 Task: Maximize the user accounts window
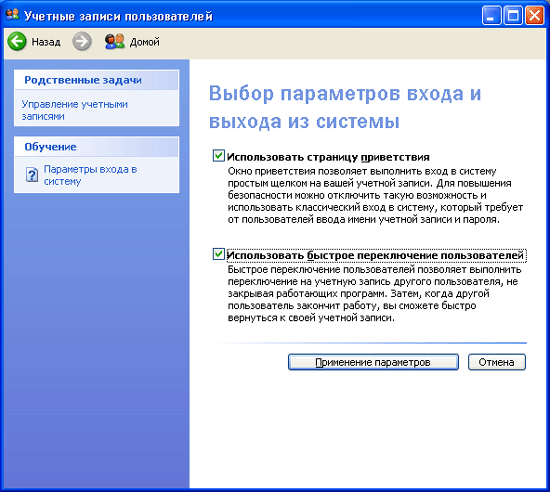[x=513, y=16]
